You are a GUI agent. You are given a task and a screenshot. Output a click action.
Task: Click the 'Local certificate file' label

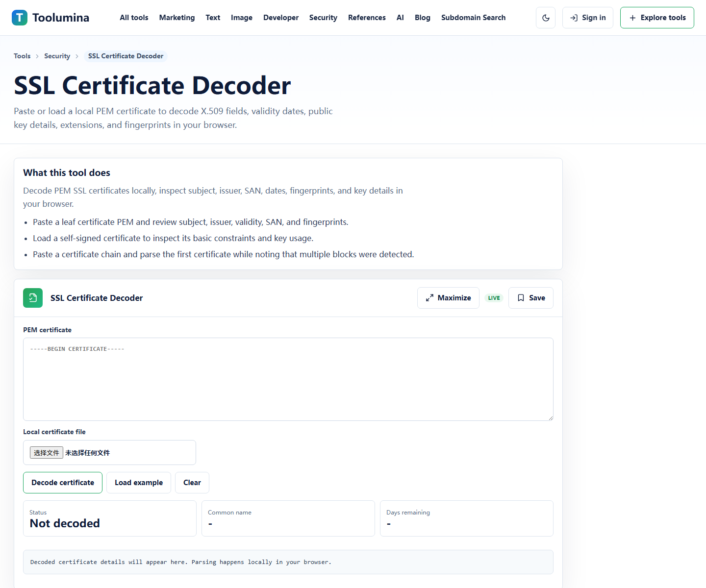(54, 432)
